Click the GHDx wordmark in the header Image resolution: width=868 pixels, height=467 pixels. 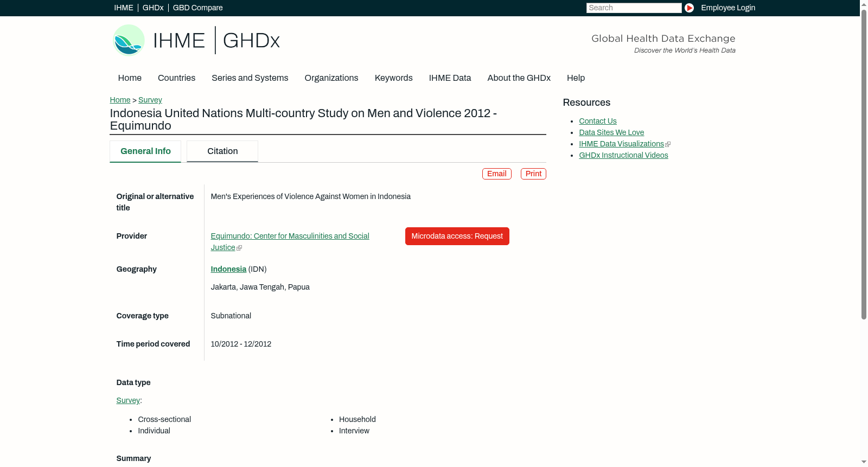coord(251,41)
